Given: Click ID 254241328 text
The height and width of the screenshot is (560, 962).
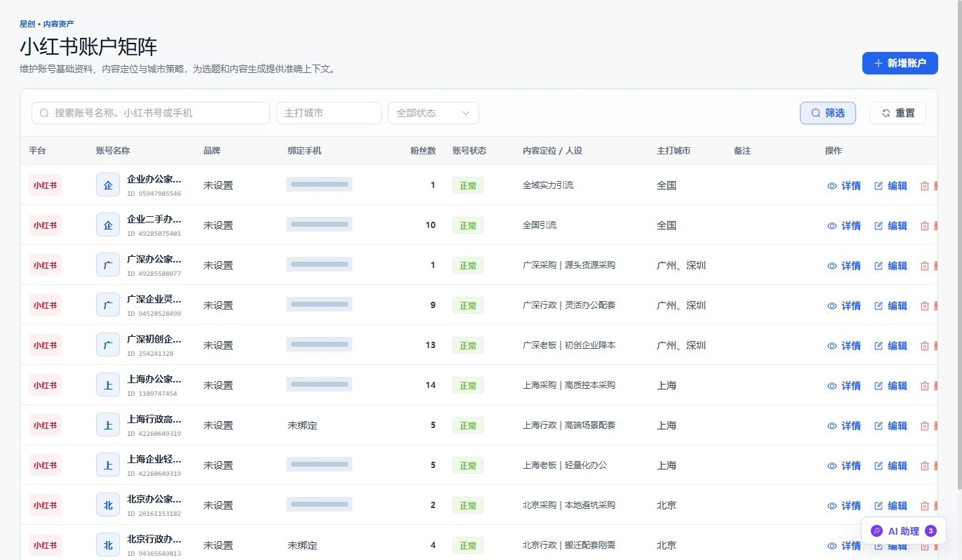Looking at the screenshot, I should pyautogui.click(x=150, y=354).
